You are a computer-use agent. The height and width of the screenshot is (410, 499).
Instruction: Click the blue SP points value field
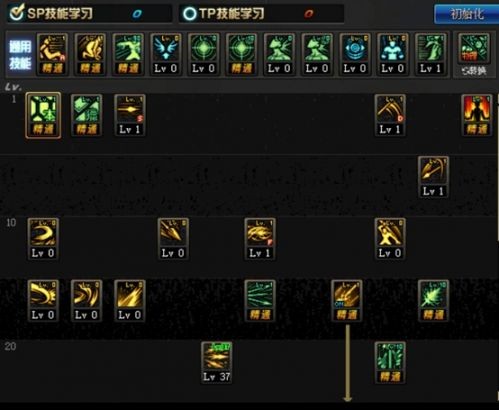click(x=137, y=14)
